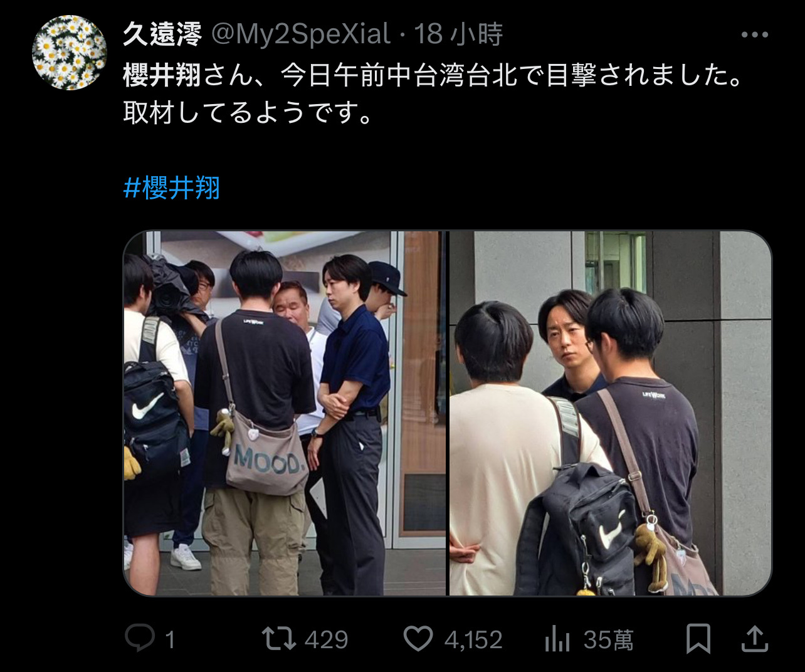Click the bold 櫻井翔 text in tweet body

162,75
